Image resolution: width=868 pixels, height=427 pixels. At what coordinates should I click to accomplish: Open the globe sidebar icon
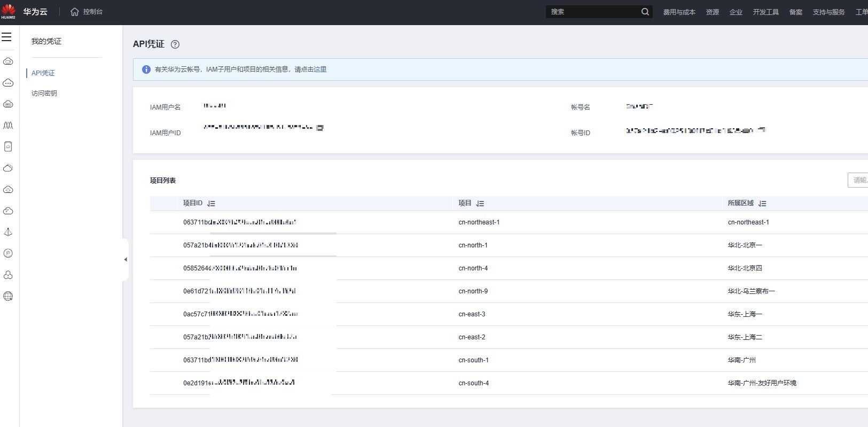point(8,297)
